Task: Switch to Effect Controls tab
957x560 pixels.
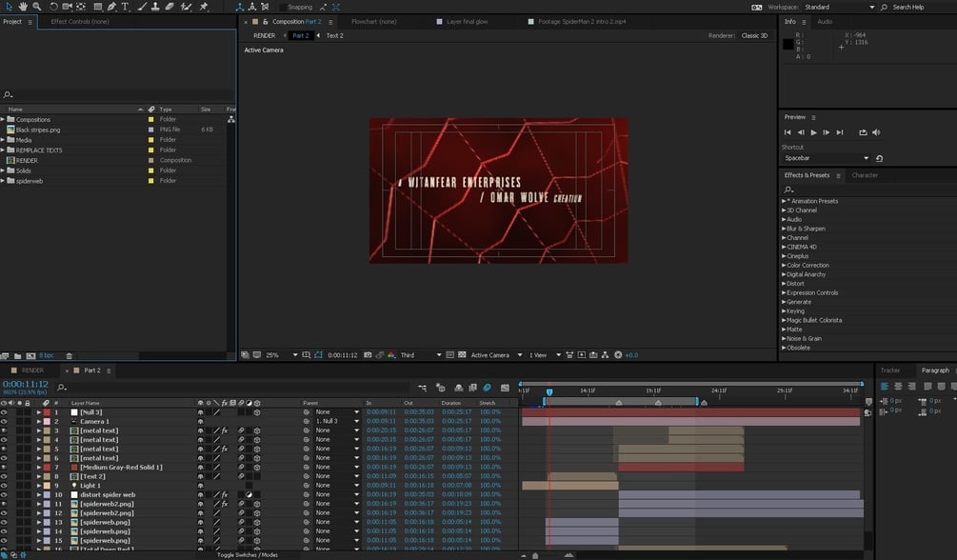Action: coord(80,21)
